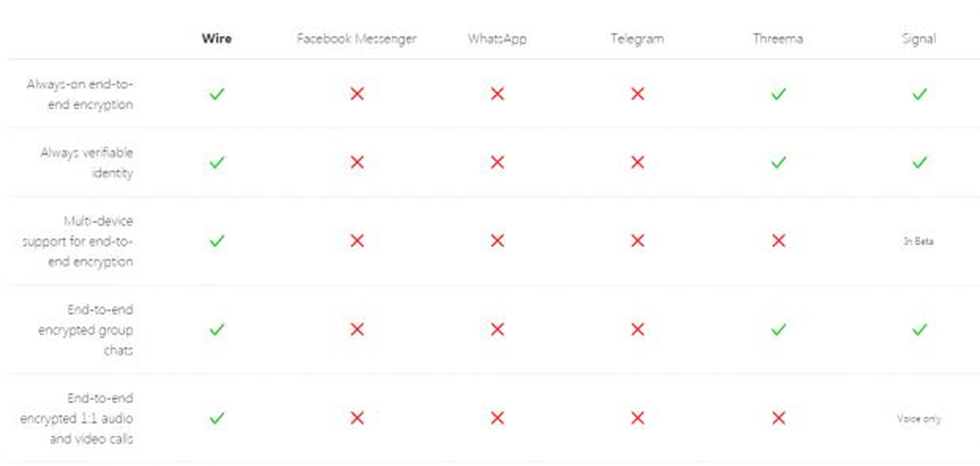
Task: Click the Signal column heading
Action: pos(919,39)
